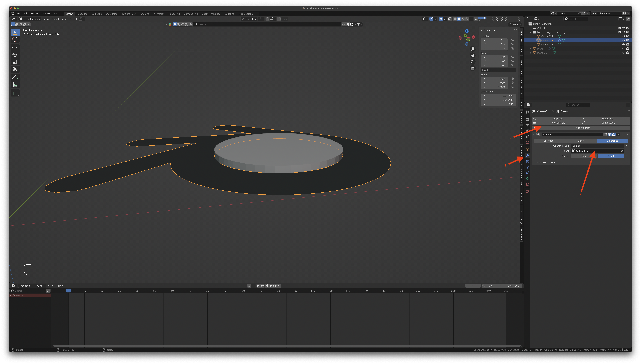Open the Material properties tab
The image size is (641, 364).
[527, 185]
